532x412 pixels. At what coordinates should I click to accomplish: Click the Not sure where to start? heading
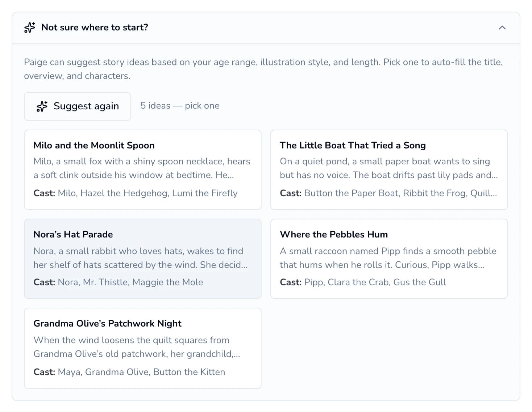click(x=95, y=28)
